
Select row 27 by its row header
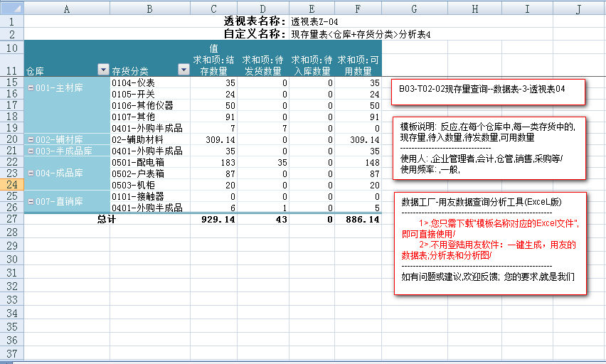pyautogui.click(x=11, y=220)
